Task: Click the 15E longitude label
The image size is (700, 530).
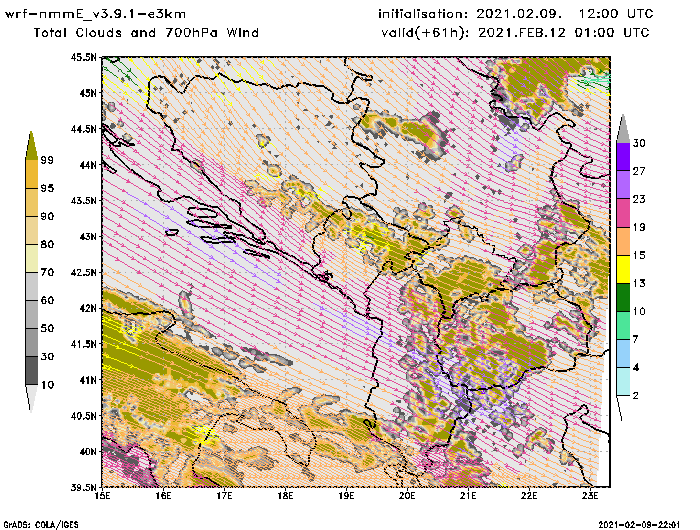Action: pos(103,496)
